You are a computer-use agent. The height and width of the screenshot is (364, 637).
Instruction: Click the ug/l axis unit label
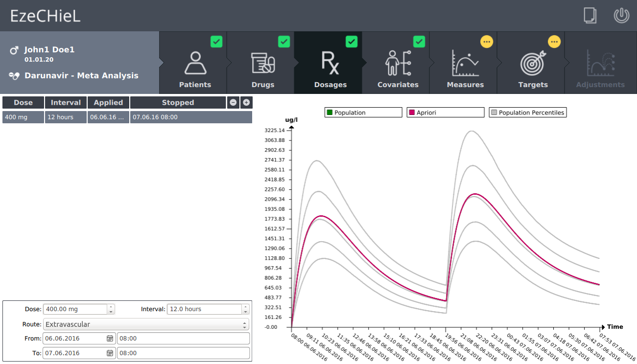coord(291,120)
